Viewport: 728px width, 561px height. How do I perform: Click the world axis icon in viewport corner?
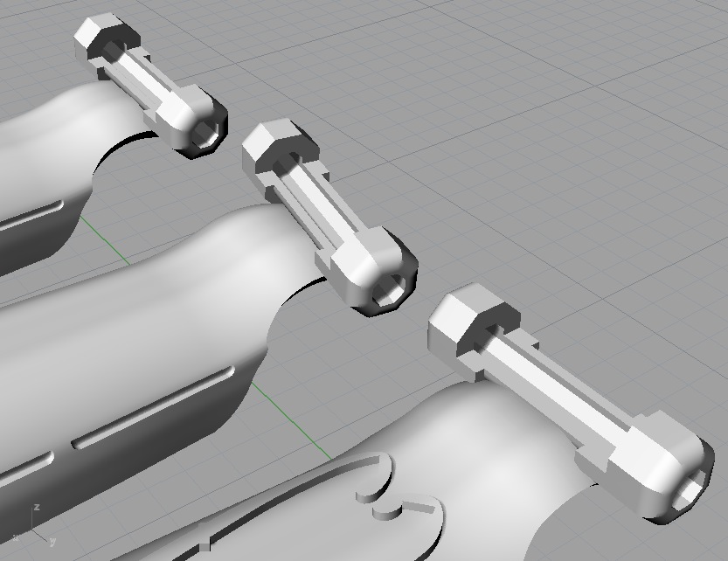[35, 525]
